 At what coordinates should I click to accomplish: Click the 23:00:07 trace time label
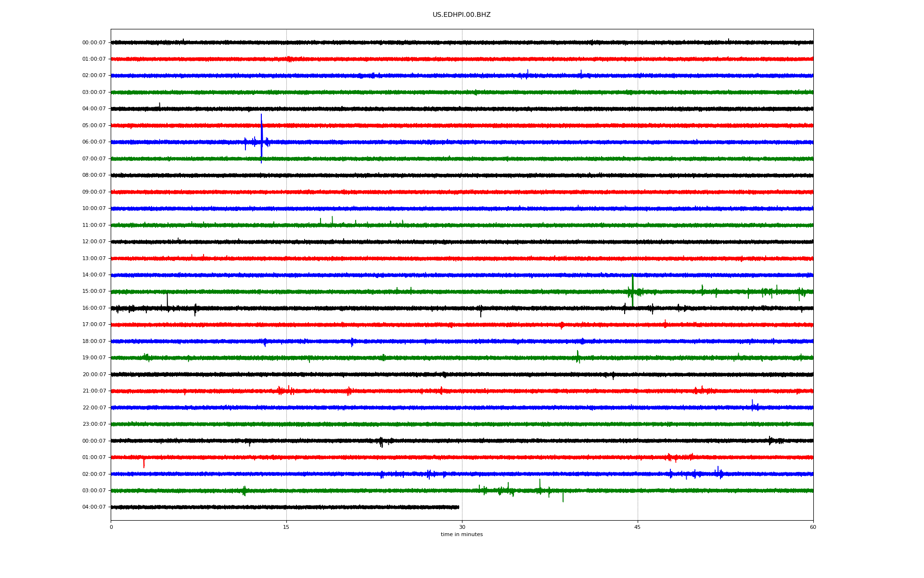click(94, 424)
